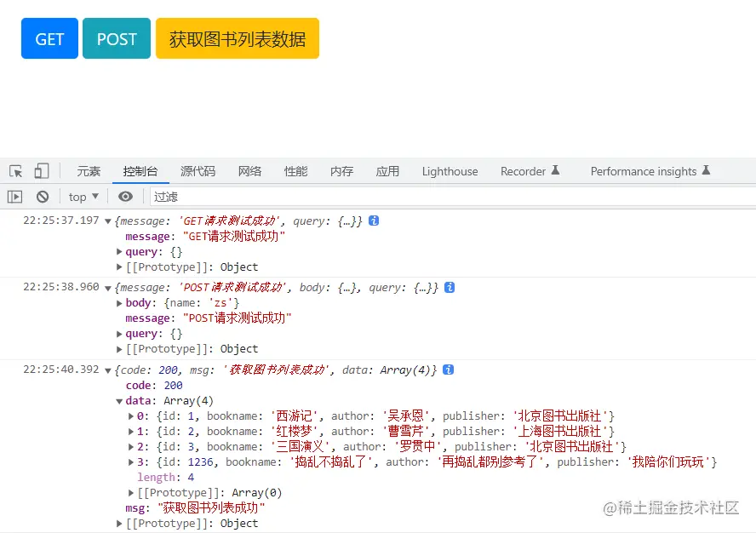Open the 内存 tab
This screenshot has height=533, width=756.
coord(342,171)
